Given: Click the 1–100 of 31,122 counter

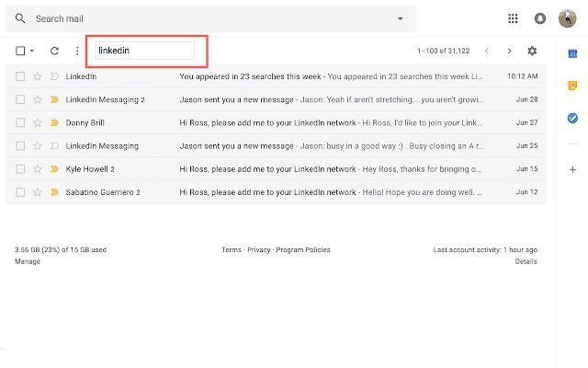Looking at the screenshot, I should [443, 51].
